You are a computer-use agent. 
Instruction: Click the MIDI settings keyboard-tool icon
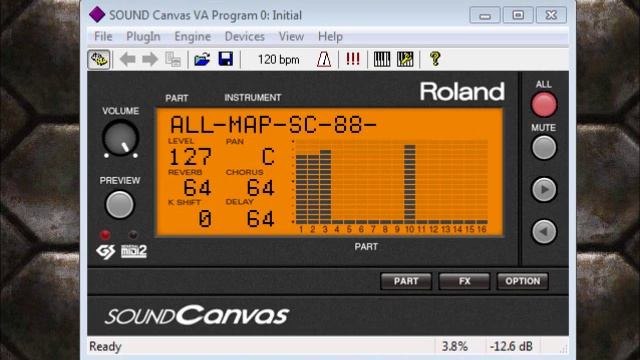[x=405, y=60]
